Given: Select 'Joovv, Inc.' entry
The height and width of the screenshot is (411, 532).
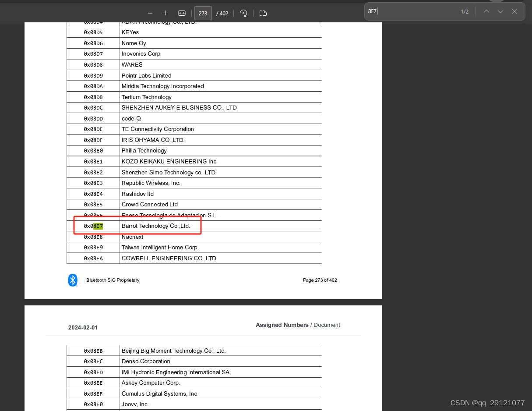Looking at the screenshot, I should pos(135,404).
